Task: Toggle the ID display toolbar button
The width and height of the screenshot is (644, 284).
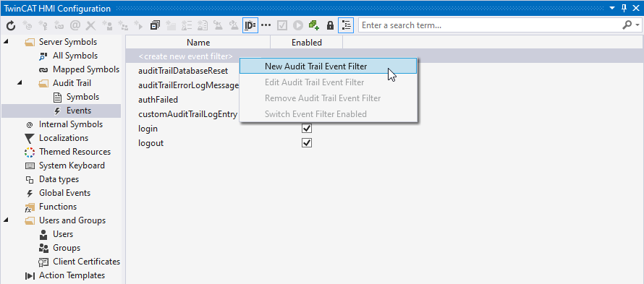Action: point(250,25)
